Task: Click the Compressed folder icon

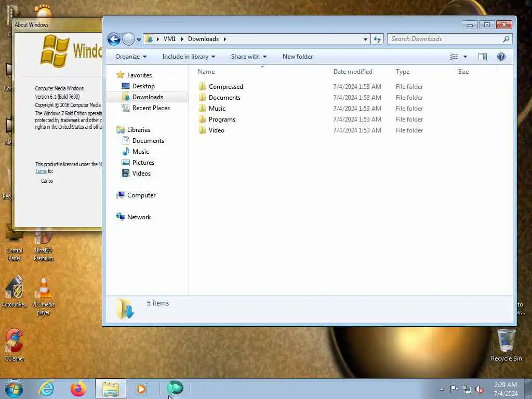Action: click(x=202, y=86)
